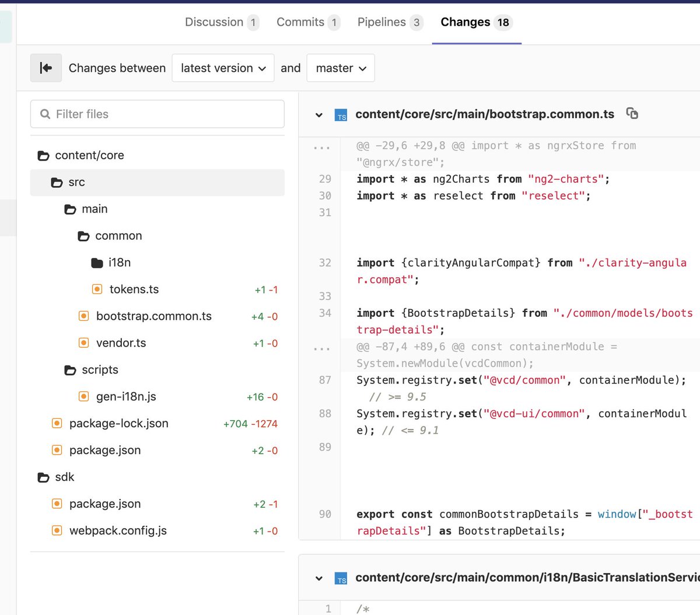700x615 pixels.
Task: Expand context above line 29 ellipsis
Action: [321, 147]
